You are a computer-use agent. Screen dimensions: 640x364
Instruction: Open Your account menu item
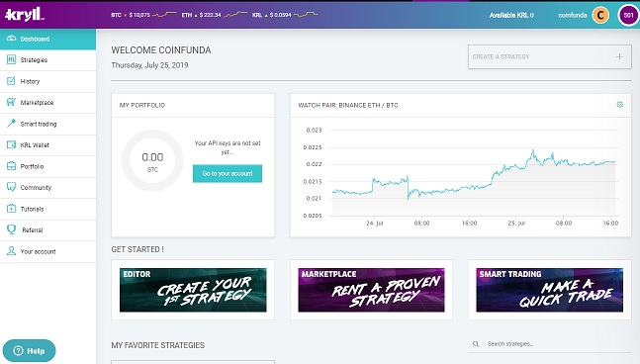coord(47,251)
